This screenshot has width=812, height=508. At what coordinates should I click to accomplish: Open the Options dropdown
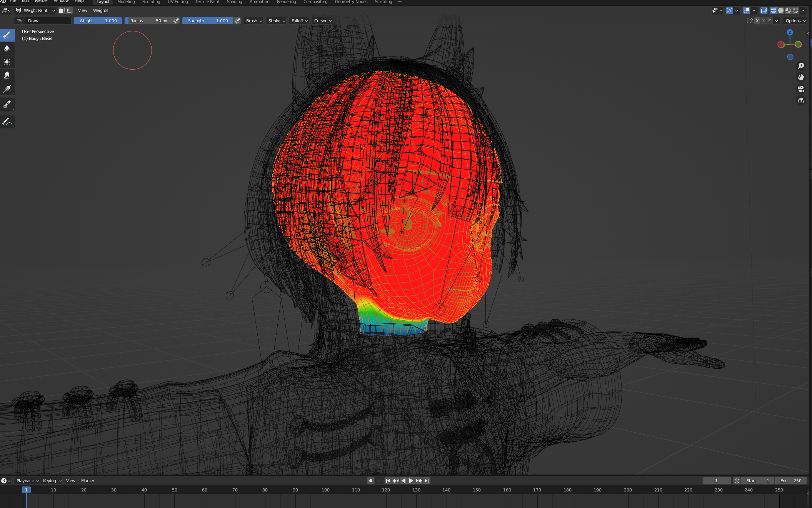795,21
